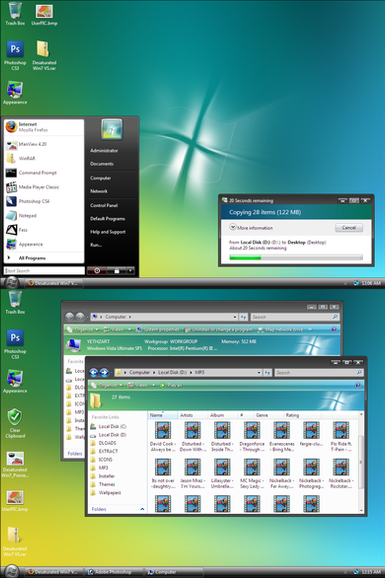Sort files by the Artists column header
The image size is (385, 578).
192,415
